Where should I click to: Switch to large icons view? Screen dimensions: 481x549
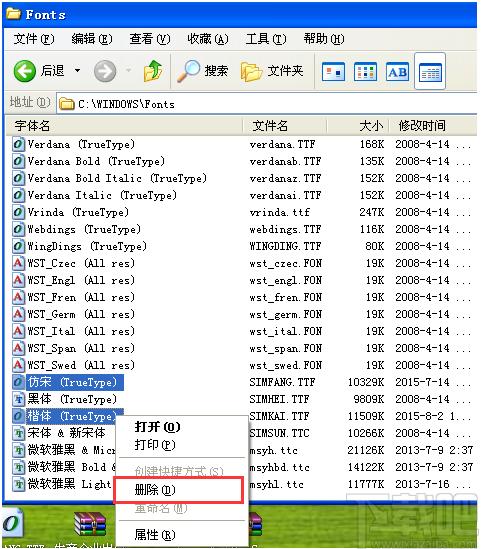(x=333, y=71)
